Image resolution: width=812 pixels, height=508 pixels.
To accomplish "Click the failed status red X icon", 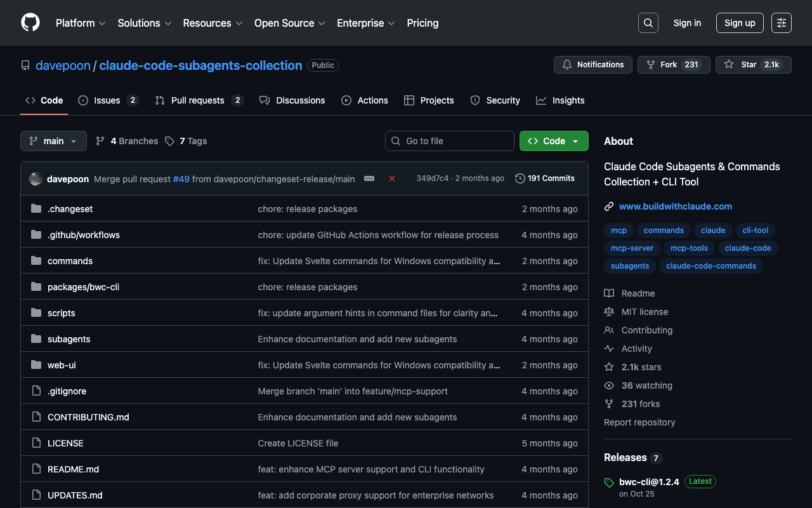I will click(392, 178).
